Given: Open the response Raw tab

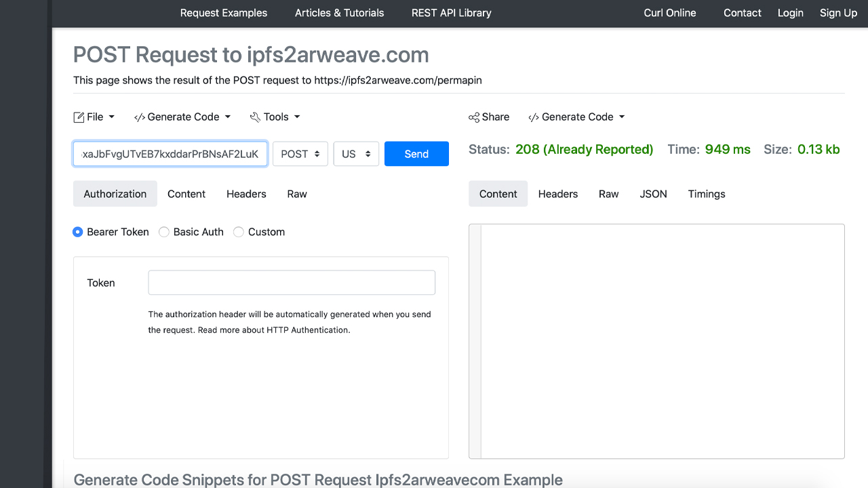Looking at the screenshot, I should coord(609,194).
